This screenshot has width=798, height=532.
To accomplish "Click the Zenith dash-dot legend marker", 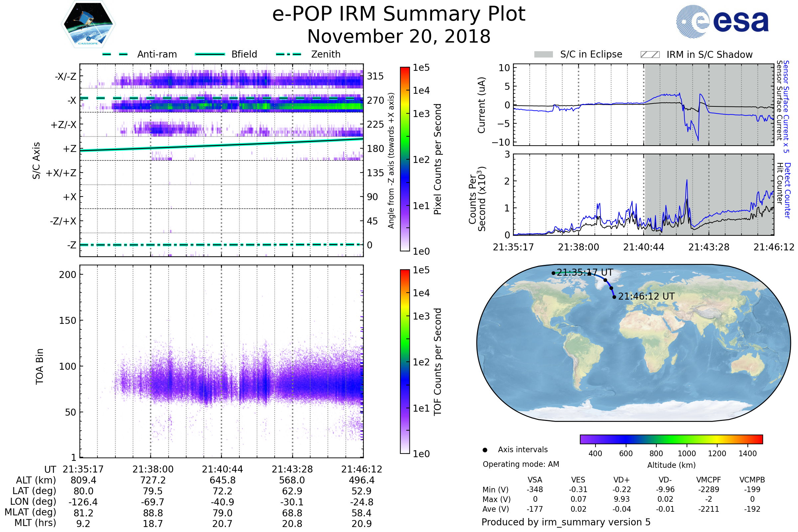I will pyautogui.click(x=289, y=54).
